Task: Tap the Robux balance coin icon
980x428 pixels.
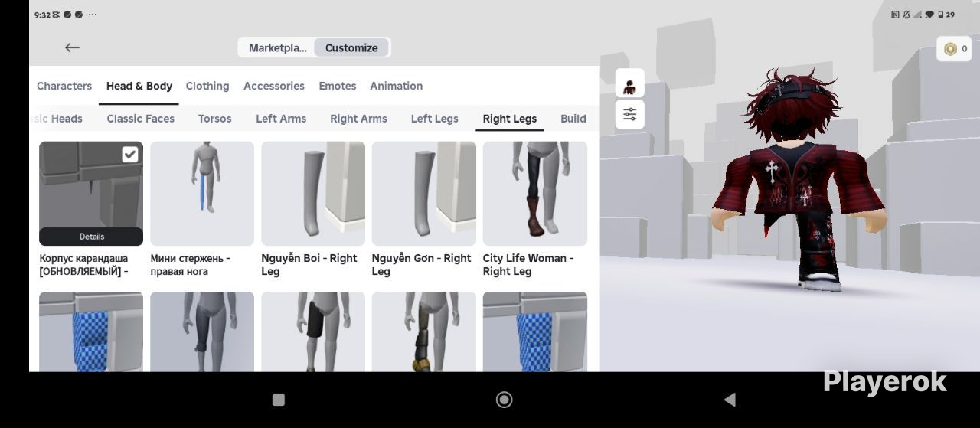Action: [950, 49]
